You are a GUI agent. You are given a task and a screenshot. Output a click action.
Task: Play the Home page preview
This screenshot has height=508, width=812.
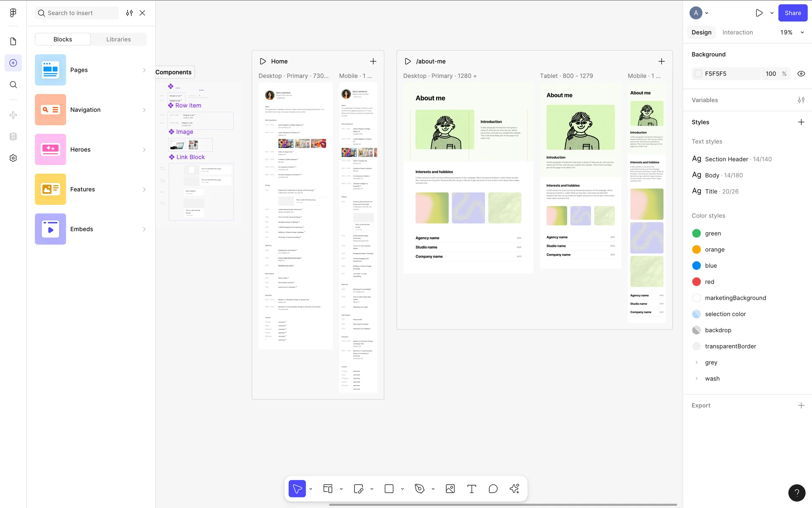click(263, 61)
